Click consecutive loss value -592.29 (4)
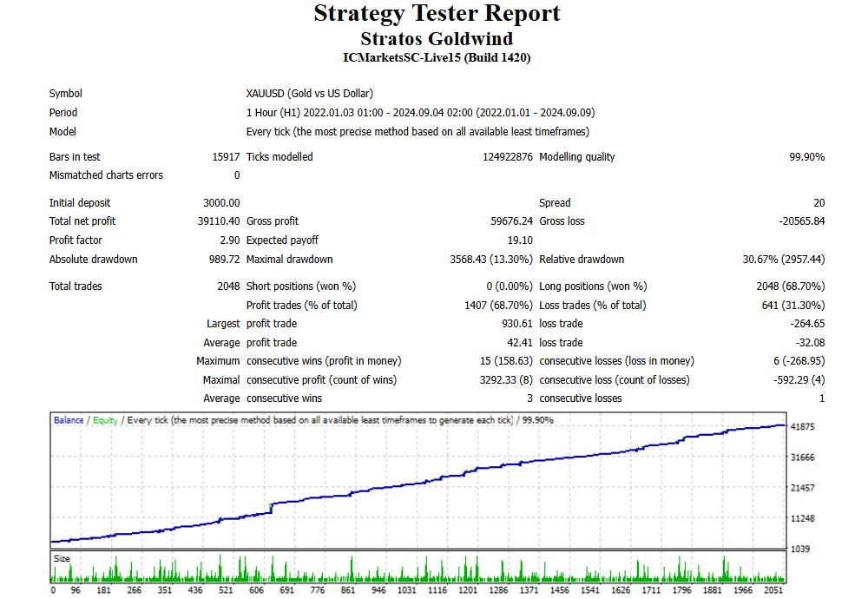868x599 pixels. (x=799, y=379)
